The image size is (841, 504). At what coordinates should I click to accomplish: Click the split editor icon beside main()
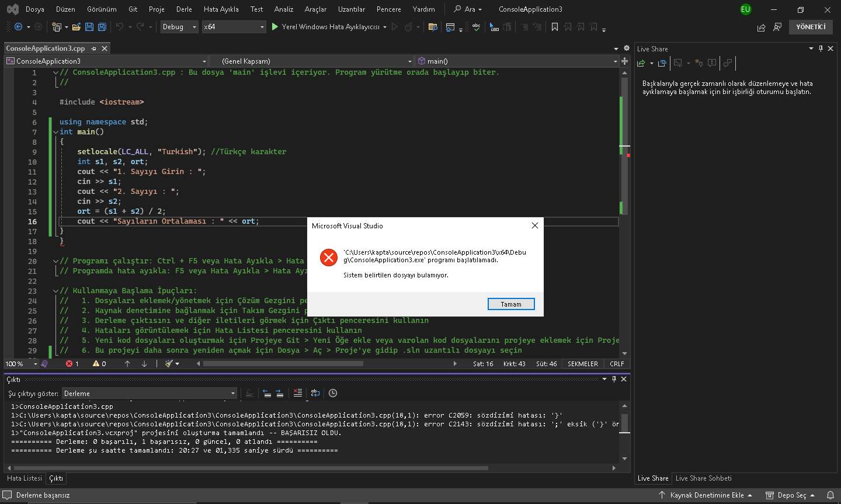coord(624,61)
